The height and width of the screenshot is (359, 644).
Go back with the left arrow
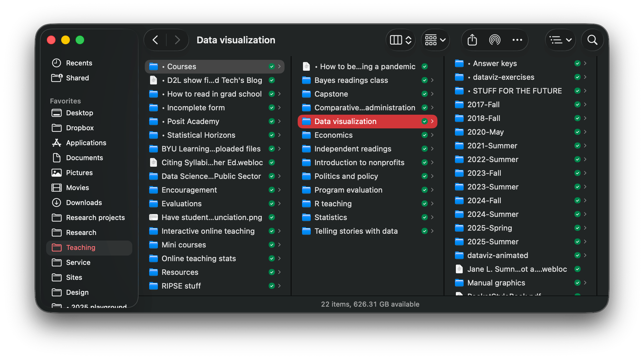pos(155,40)
